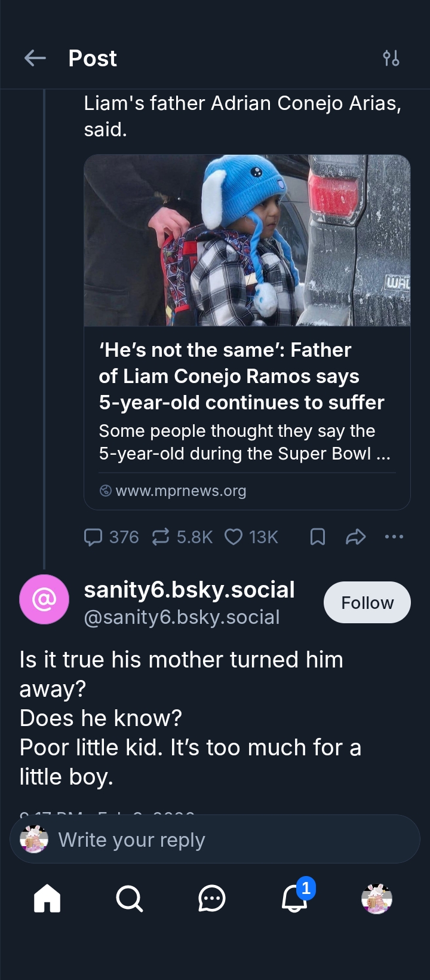430x980 pixels.
Task: Open thread preferences settings icon
Action: 391,58
